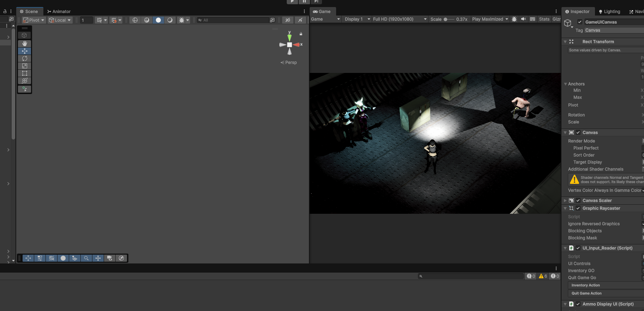This screenshot has height=311, width=644.
Task: Disable the Graphic Raycaster component checkbox
Action: click(x=578, y=208)
